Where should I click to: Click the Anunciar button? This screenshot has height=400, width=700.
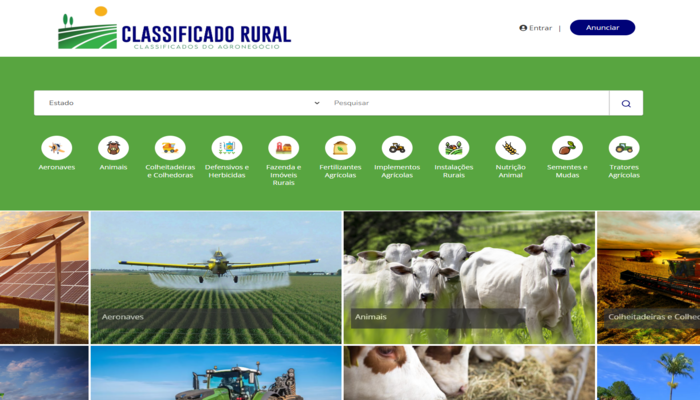point(602,28)
